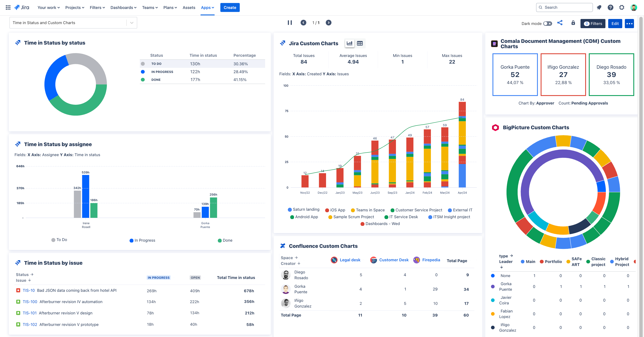Open the TIS-10 issue link
The height and width of the screenshot is (337, 644).
[x=29, y=291]
